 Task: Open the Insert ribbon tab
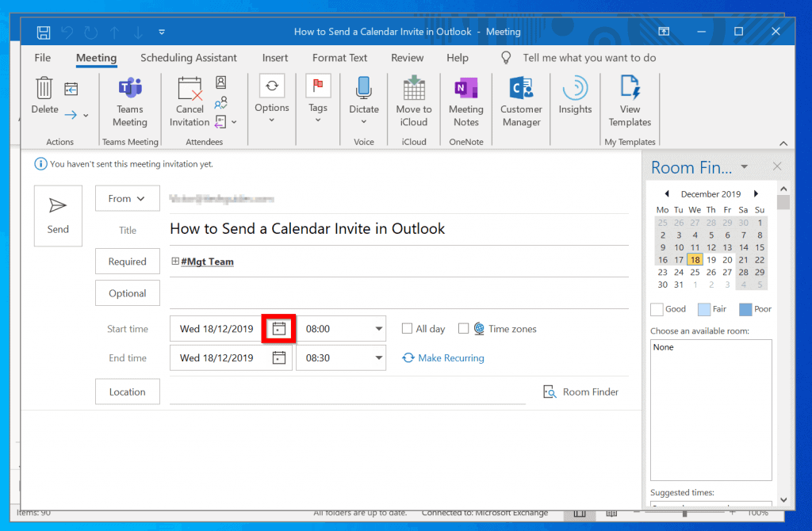275,58
